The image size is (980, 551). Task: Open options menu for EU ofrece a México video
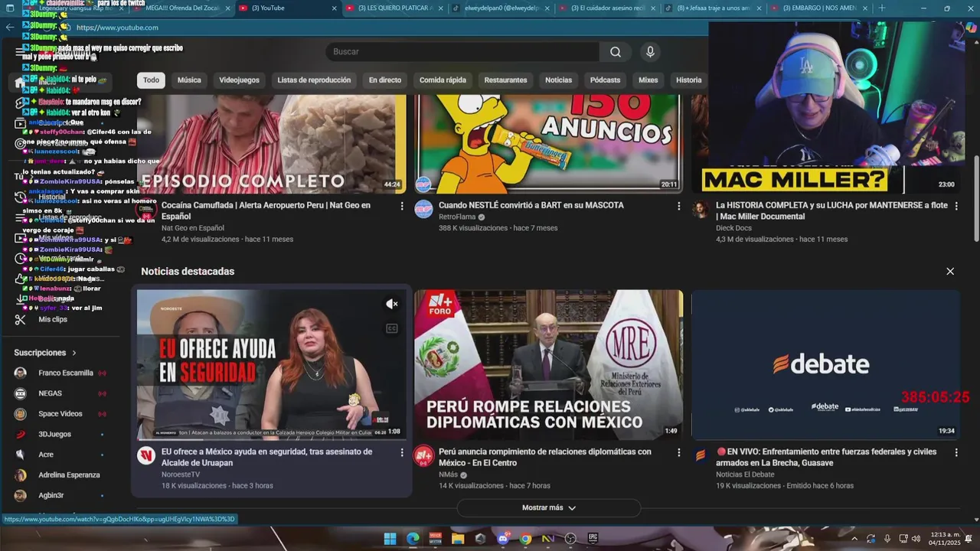coord(401,452)
